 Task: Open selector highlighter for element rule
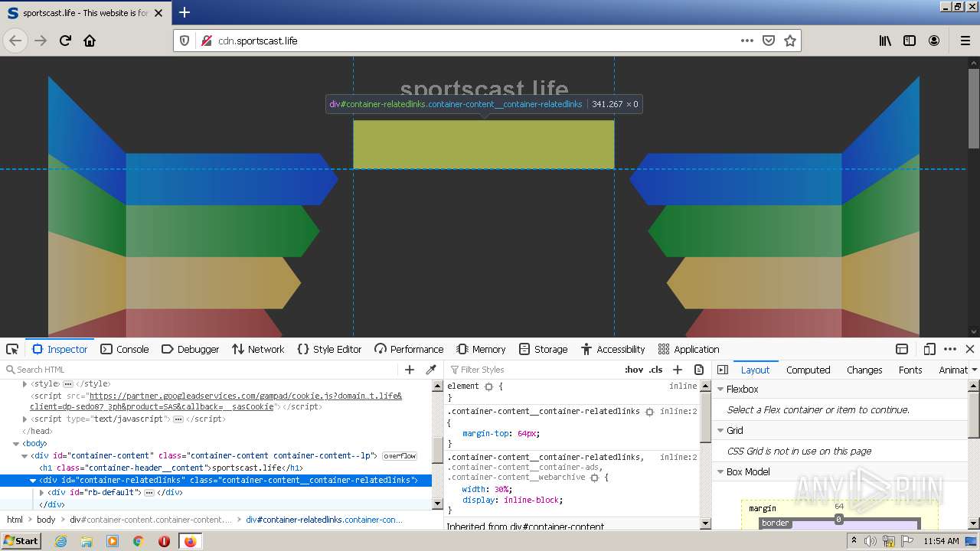488,386
